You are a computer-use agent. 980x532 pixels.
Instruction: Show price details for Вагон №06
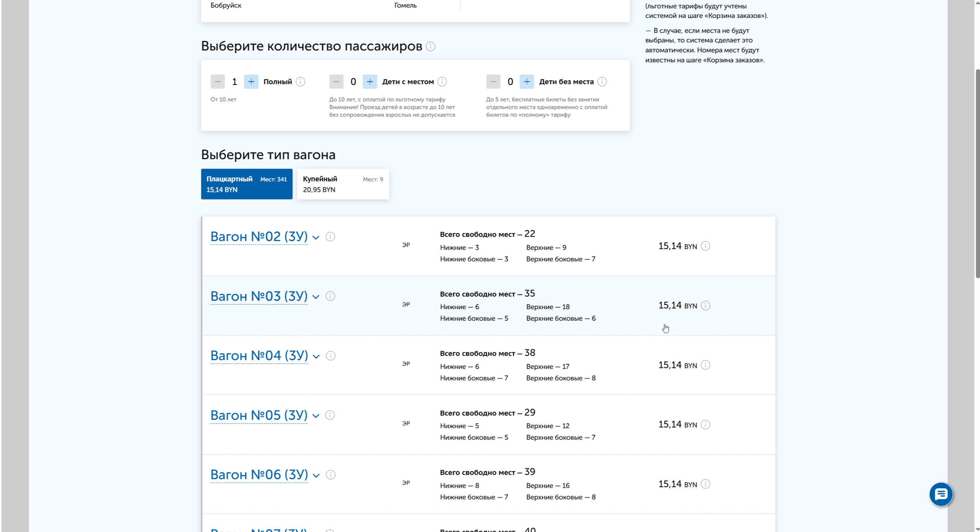(706, 484)
